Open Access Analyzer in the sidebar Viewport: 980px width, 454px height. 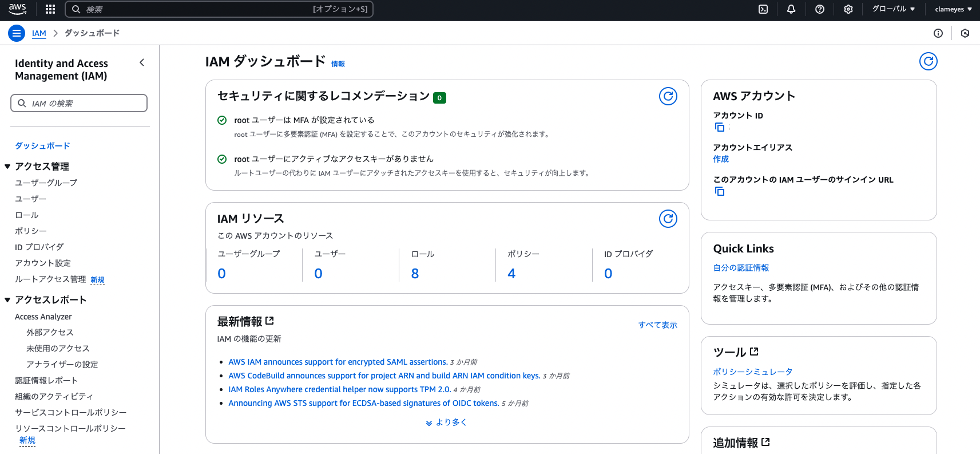(43, 317)
